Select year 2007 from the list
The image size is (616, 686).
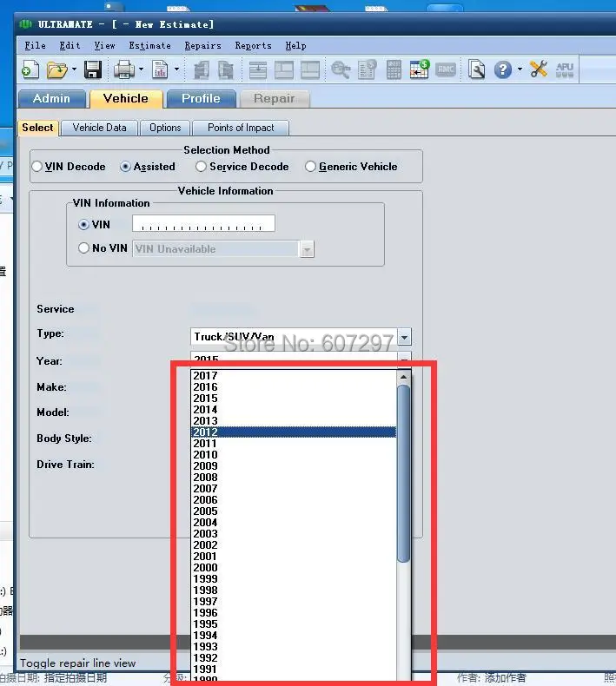294,489
